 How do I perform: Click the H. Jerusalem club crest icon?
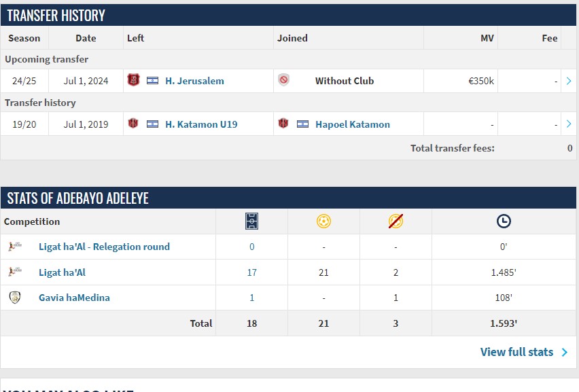[x=133, y=80]
